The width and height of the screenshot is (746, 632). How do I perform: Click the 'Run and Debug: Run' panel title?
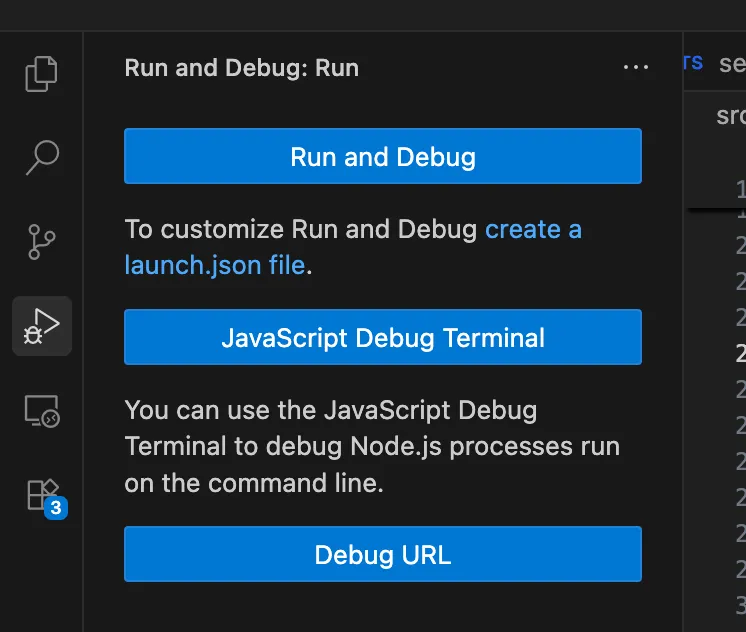click(x=241, y=68)
